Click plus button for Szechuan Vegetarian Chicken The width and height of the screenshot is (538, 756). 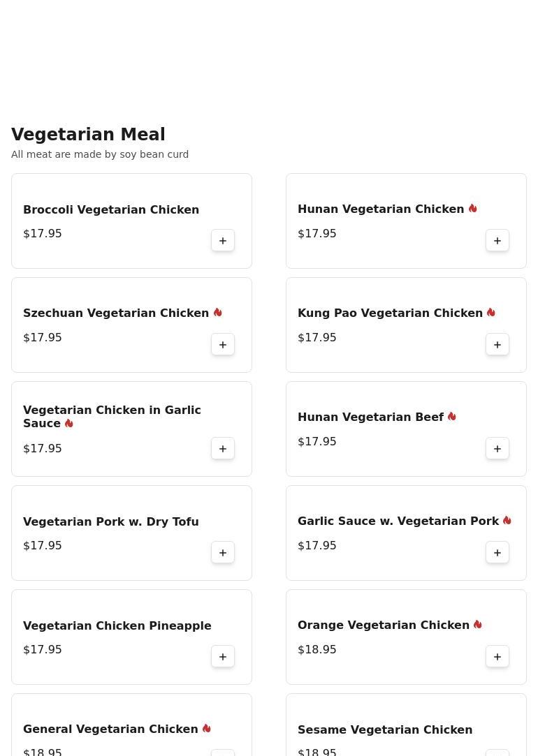point(223,345)
